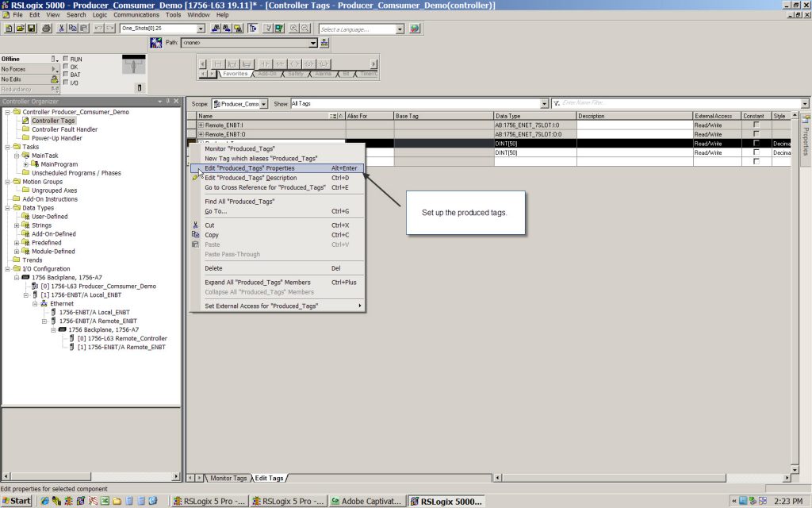Switch to Adobe Captivate in the taskbar

point(366,502)
